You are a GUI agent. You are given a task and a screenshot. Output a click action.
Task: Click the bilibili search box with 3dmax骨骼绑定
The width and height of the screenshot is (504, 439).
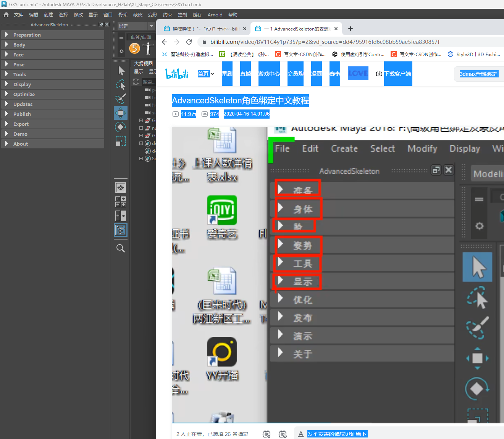[479, 74]
